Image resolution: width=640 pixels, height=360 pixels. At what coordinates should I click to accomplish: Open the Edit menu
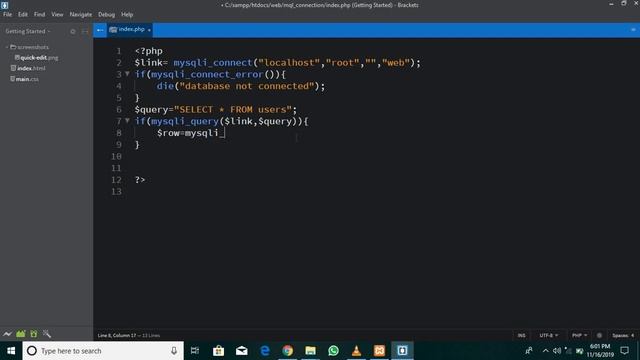[23, 14]
